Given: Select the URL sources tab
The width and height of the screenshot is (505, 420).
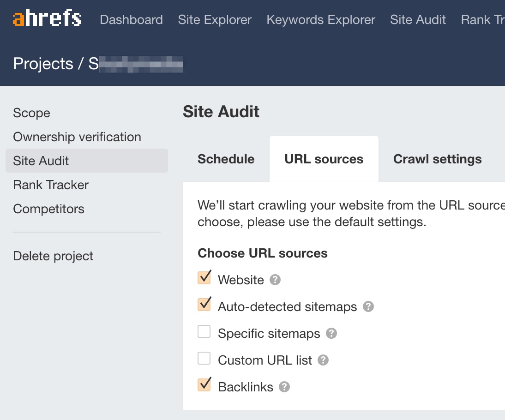Looking at the screenshot, I should click(x=324, y=159).
